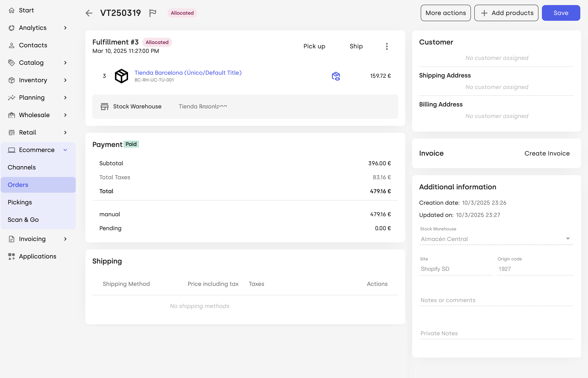588x378 pixels.
Task: Collapse the Ecommerce menu section
Action: 65,150
